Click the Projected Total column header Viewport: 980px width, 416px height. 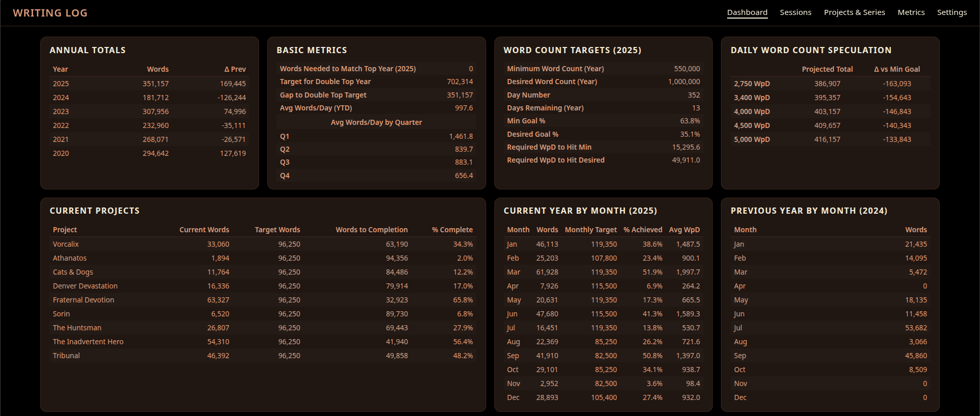827,69
